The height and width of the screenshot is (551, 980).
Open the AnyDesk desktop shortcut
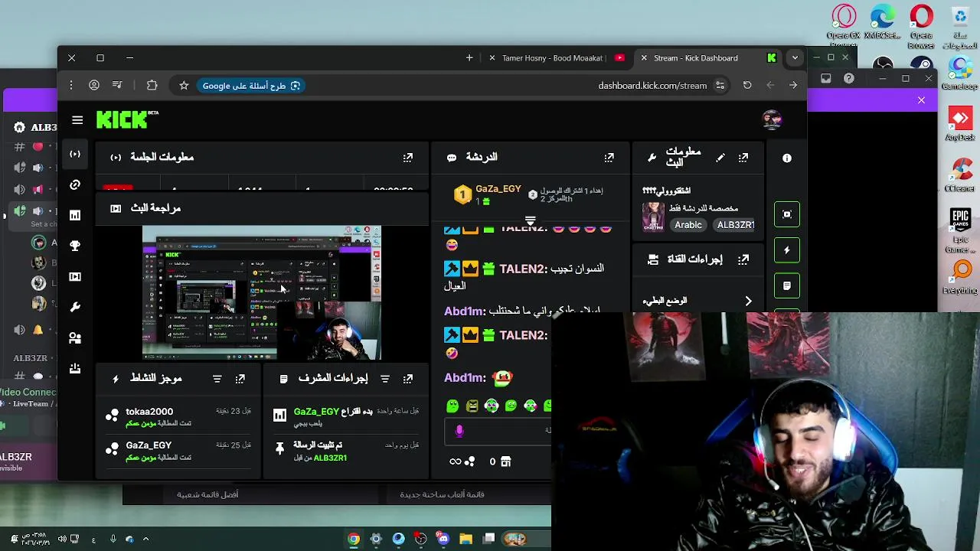960,124
